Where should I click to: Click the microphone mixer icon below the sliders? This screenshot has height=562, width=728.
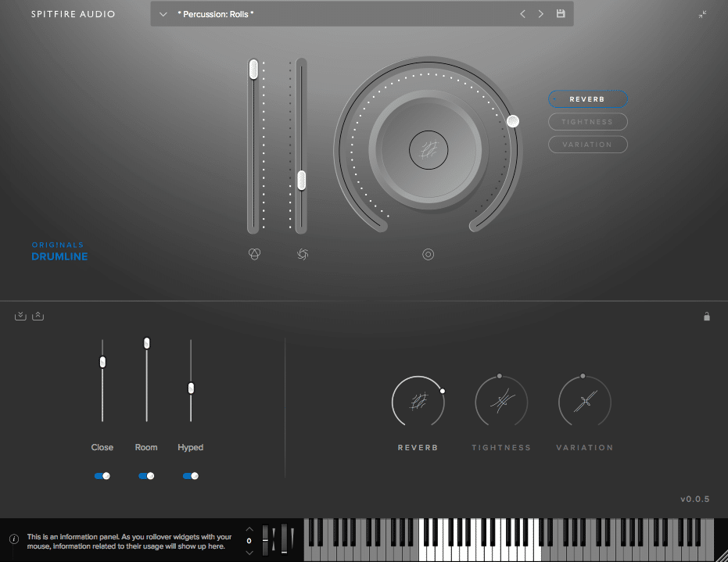click(x=254, y=254)
